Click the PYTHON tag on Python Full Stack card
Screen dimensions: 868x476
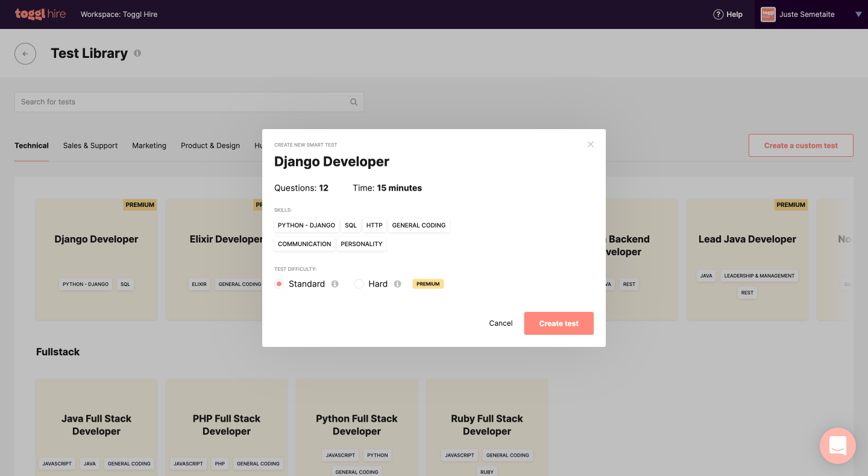[377, 455]
